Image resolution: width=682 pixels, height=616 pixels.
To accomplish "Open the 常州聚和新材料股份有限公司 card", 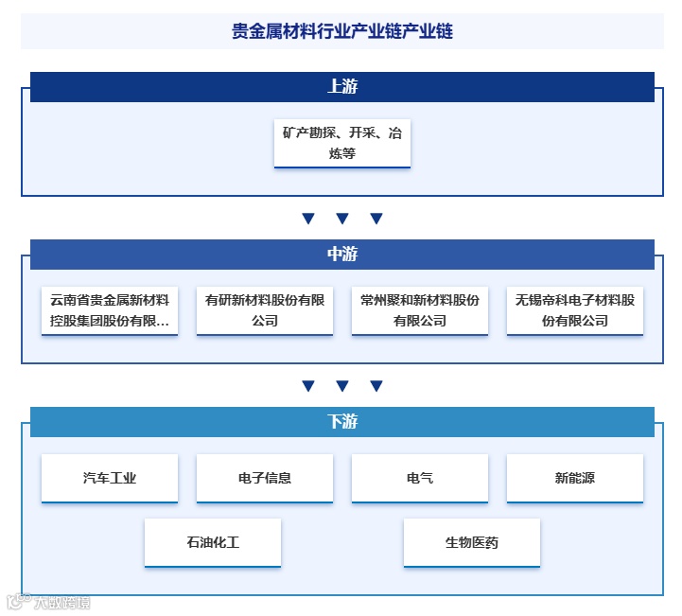I will pyautogui.click(x=420, y=310).
